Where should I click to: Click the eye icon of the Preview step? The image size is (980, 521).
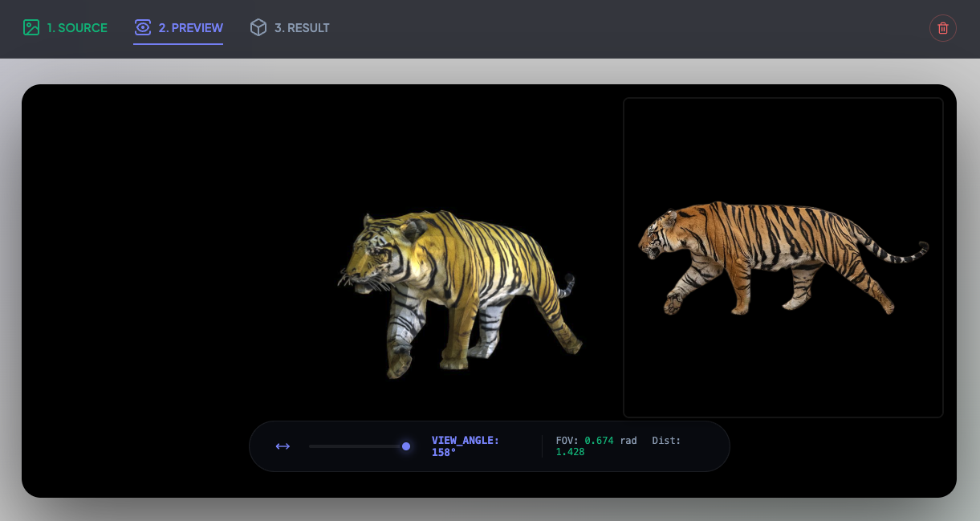click(x=143, y=27)
